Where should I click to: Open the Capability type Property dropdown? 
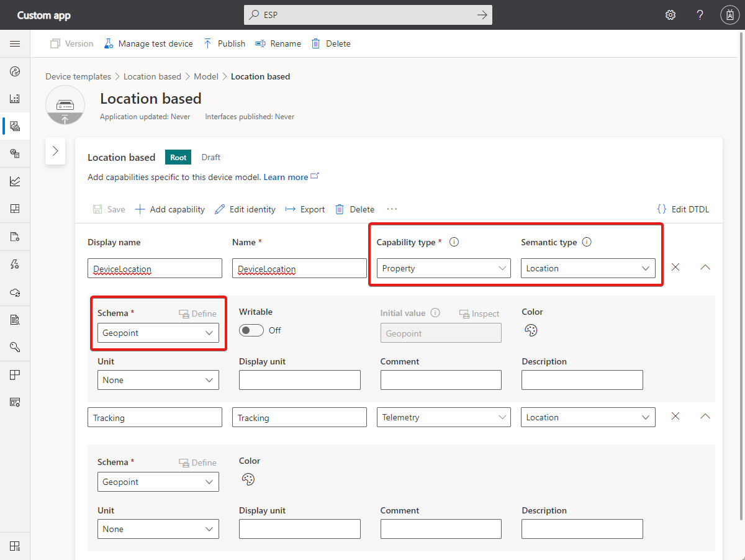point(443,268)
